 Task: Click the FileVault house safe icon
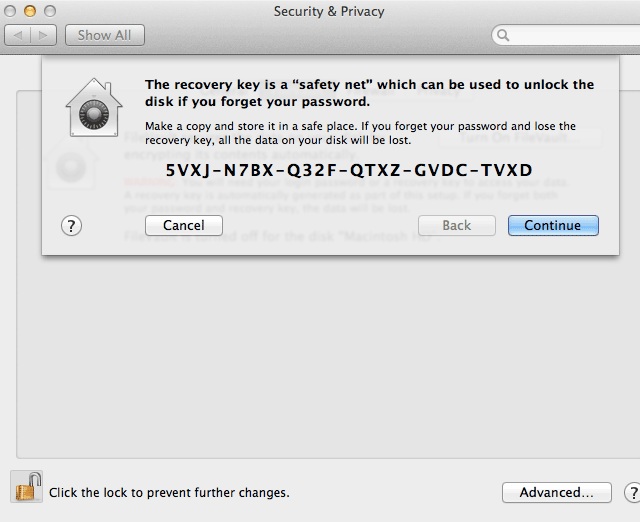tap(94, 107)
